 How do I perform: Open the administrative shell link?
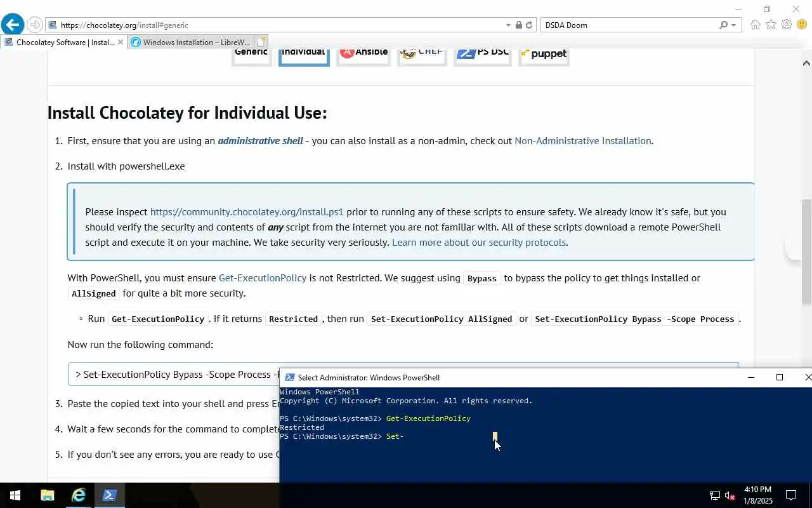click(260, 141)
